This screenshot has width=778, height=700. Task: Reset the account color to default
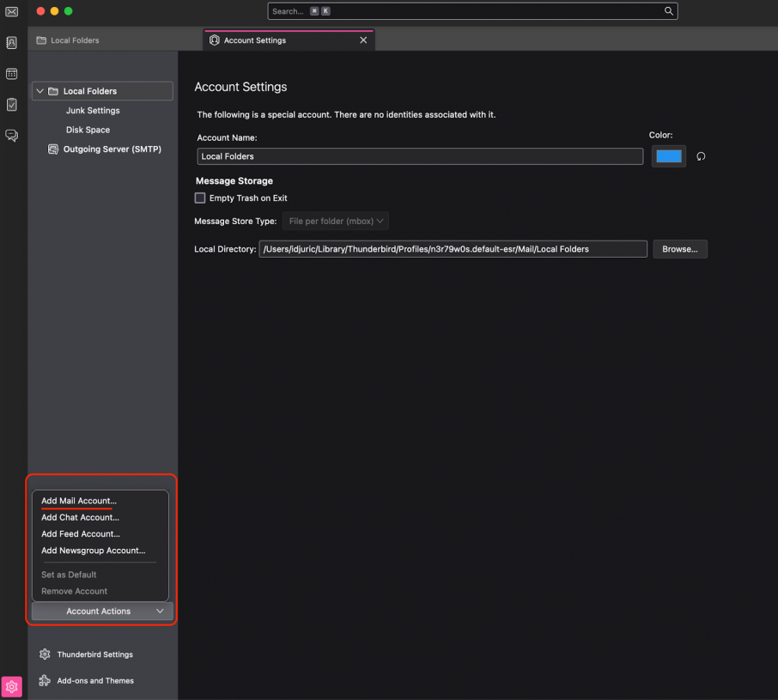click(x=700, y=155)
